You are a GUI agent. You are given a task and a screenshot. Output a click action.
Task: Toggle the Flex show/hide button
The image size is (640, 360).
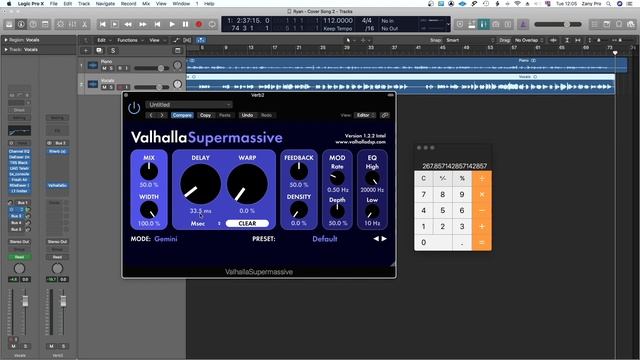click(x=187, y=40)
